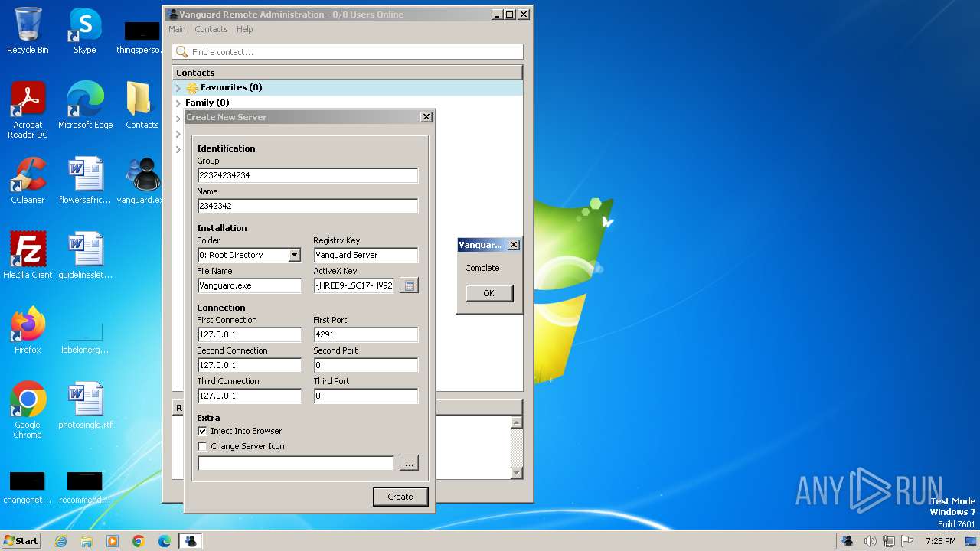The height and width of the screenshot is (551, 980).
Task: Click the ActiveX Key generator icon
Action: click(409, 285)
